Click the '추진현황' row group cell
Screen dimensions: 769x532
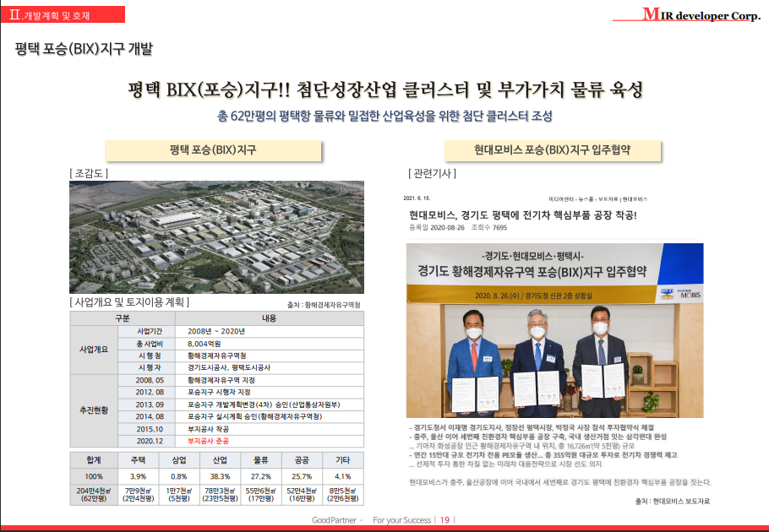click(x=94, y=410)
